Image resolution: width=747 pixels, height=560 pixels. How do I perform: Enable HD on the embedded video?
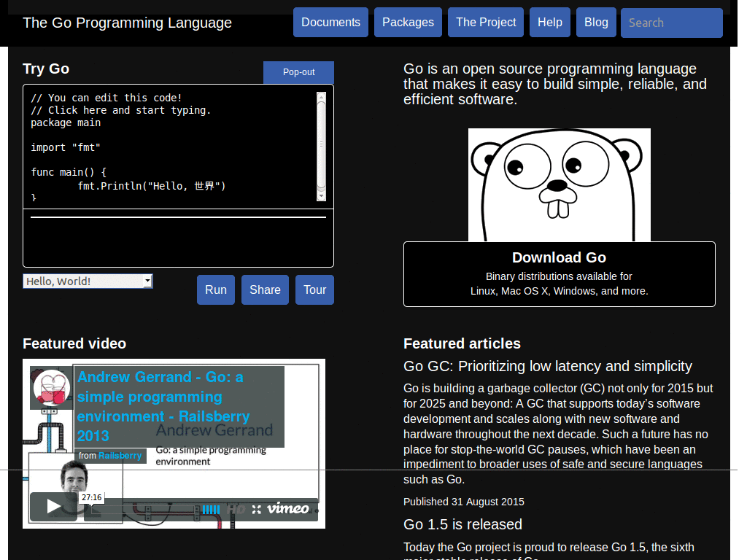pos(237,508)
